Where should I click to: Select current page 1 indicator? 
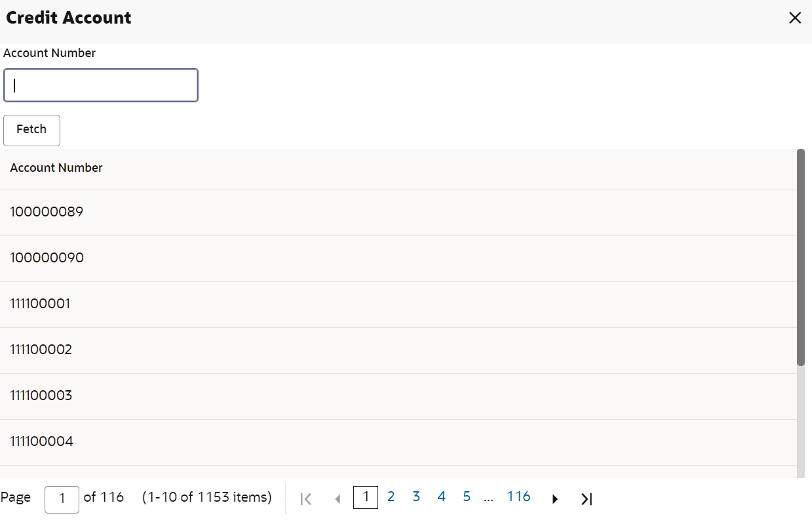tap(366, 497)
